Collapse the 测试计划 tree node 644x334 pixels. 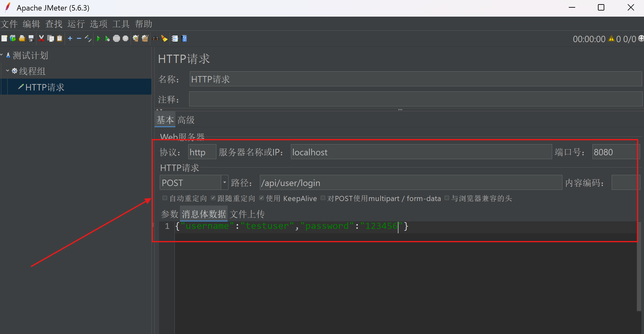click(2, 55)
